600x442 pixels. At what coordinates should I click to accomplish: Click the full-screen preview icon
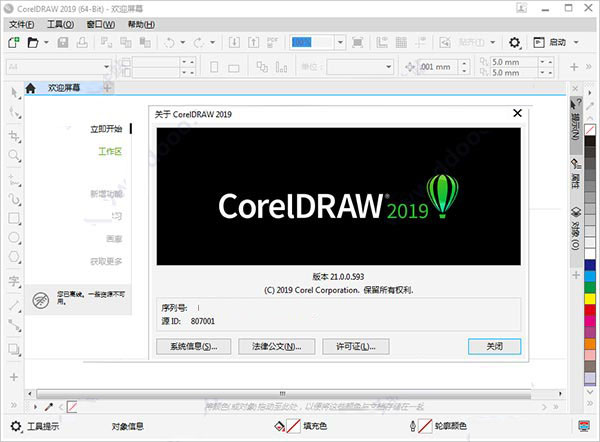click(x=357, y=42)
